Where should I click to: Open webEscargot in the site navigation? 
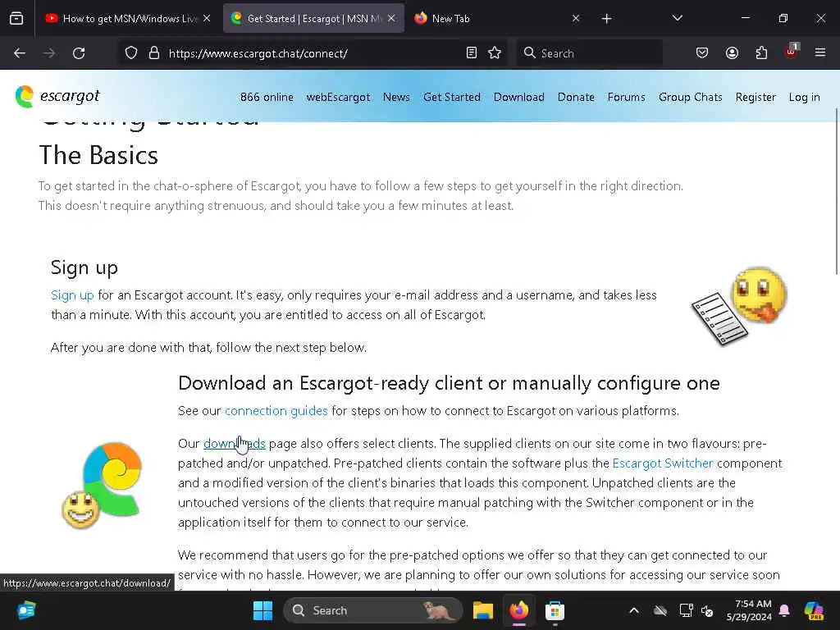tap(338, 97)
